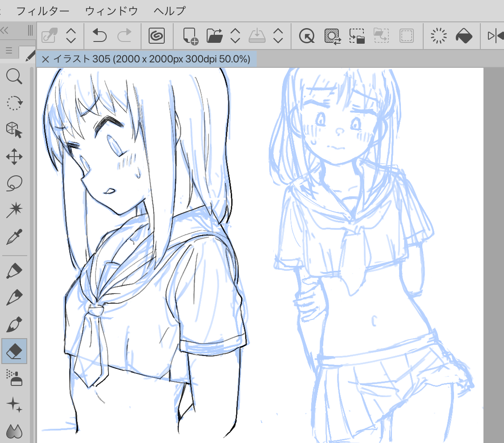
Task: Click the scale rotate transform icon
Action: [357, 36]
